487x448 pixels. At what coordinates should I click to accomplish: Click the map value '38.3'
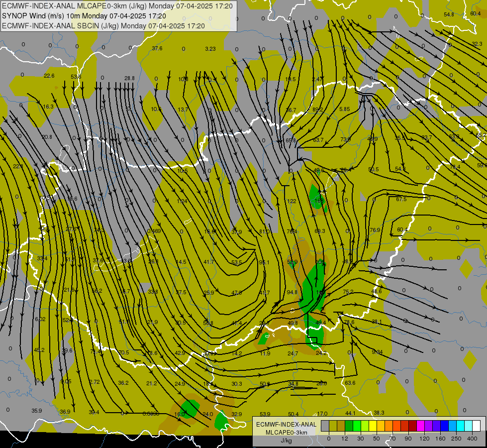click(x=379, y=413)
